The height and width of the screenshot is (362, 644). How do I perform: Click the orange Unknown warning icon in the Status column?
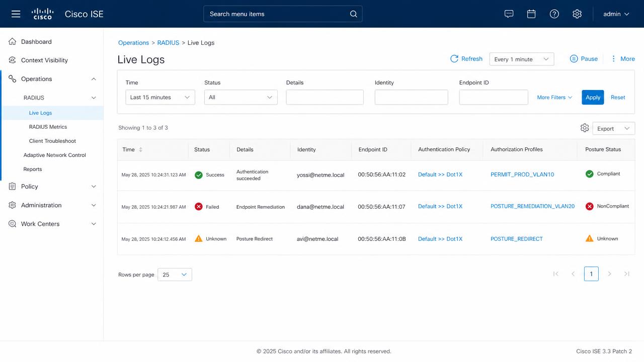click(x=199, y=239)
